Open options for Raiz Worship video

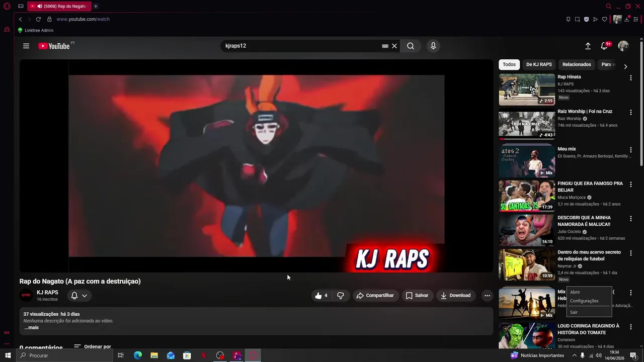click(x=630, y=113)
